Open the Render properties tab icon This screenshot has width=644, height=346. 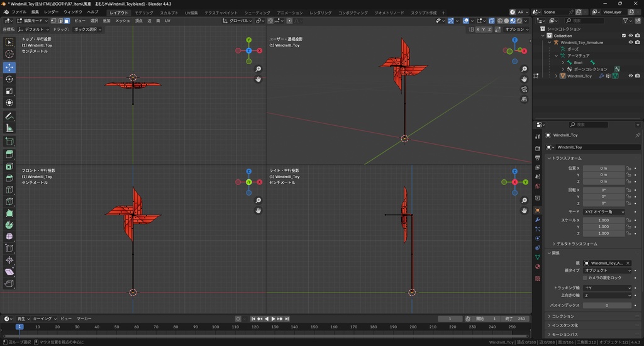click(x=538, y=148)
